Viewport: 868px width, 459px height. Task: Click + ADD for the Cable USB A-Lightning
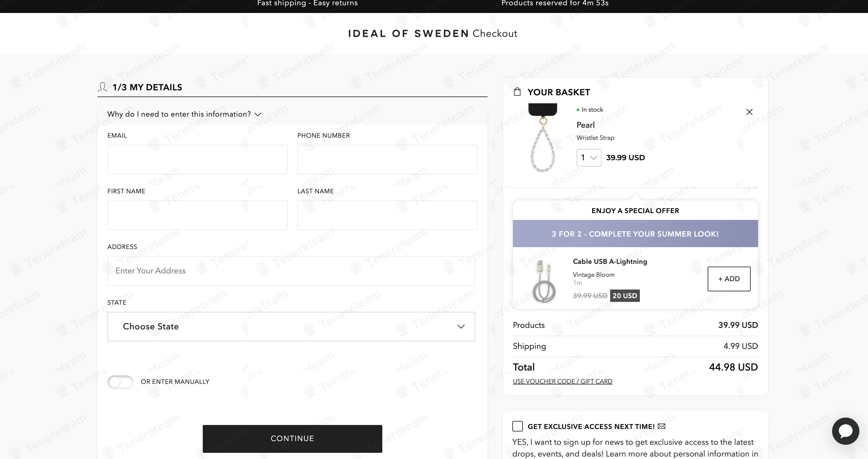coord(729,279)
